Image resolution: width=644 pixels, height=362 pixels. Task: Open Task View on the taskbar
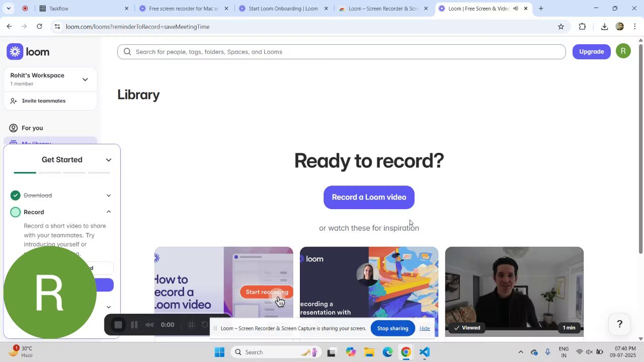pos(331,352)
